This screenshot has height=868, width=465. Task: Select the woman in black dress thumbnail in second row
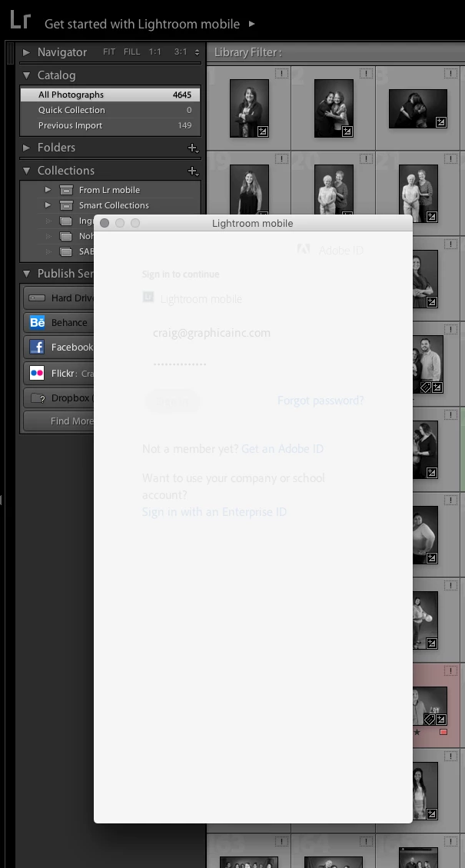(249, 189)
